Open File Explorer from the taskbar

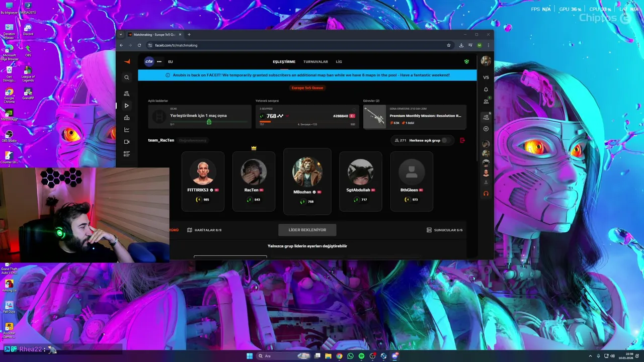(328, 356)
